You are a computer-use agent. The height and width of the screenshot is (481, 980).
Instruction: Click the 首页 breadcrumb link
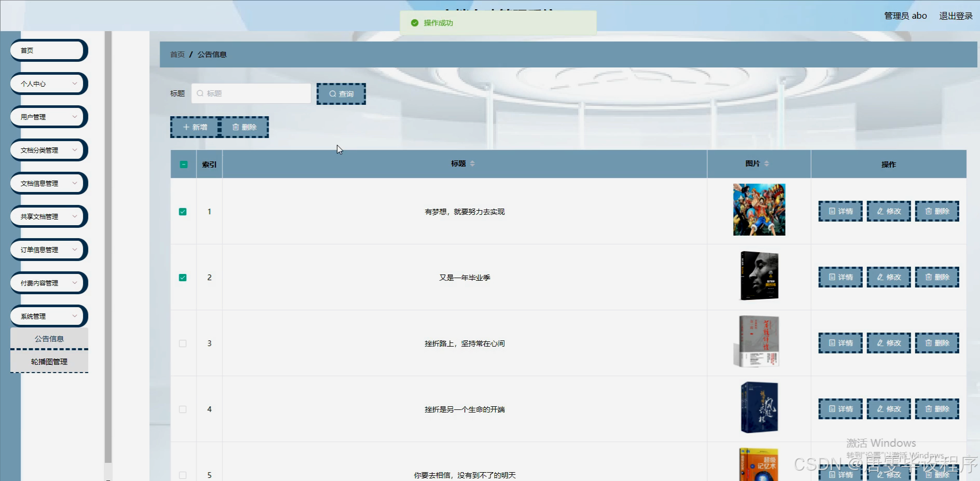(177, 54)
